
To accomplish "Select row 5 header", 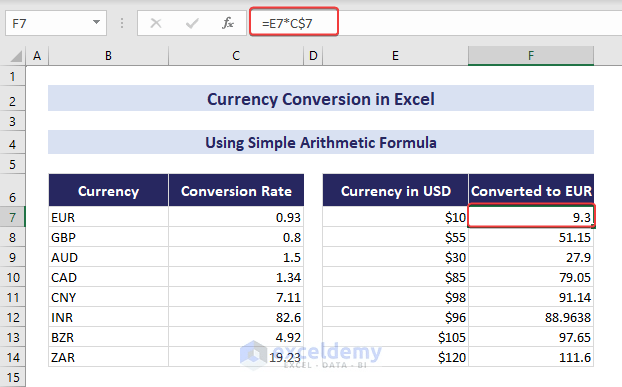I will [x=13, y=164].
